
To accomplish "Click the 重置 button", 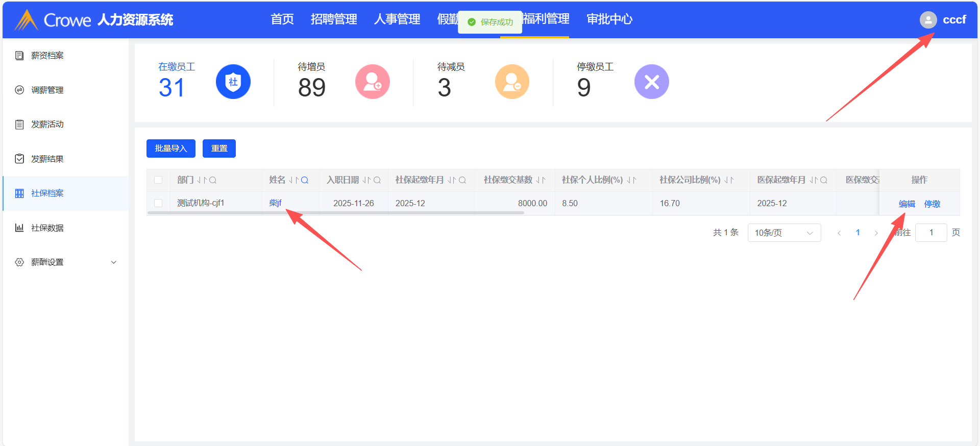I will (219, 148).
